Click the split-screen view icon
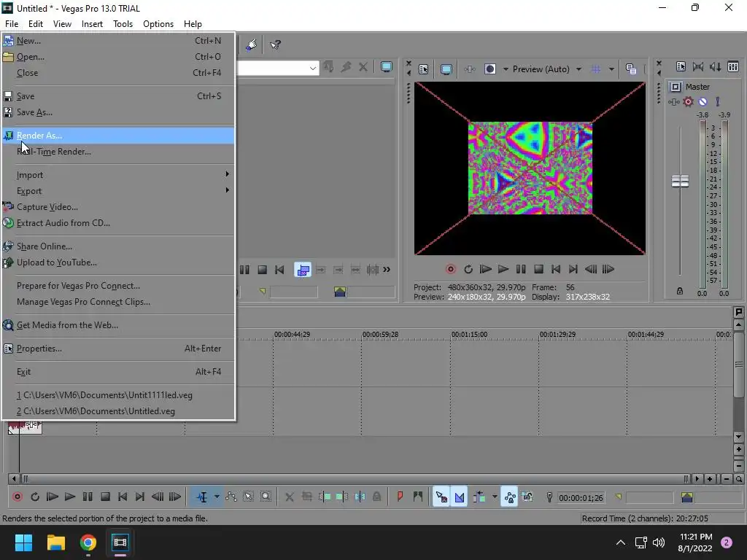This screenshot has width=747, height=560. point(489,69)
